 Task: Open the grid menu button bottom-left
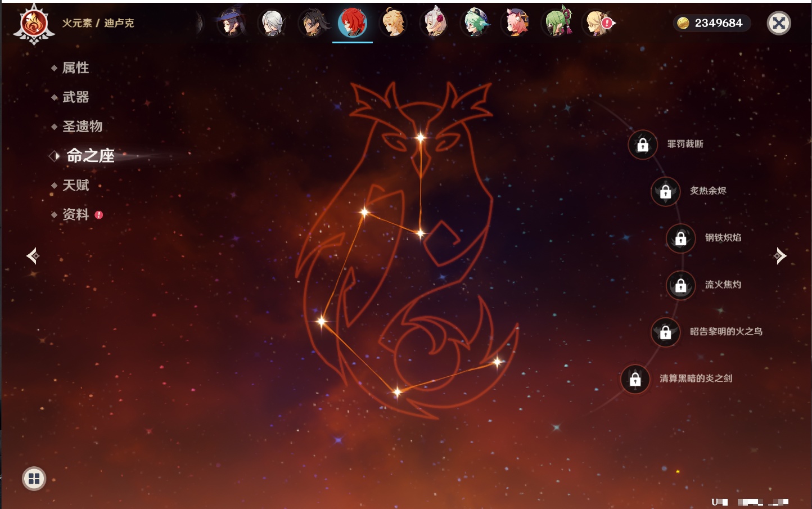click(34, 479)
